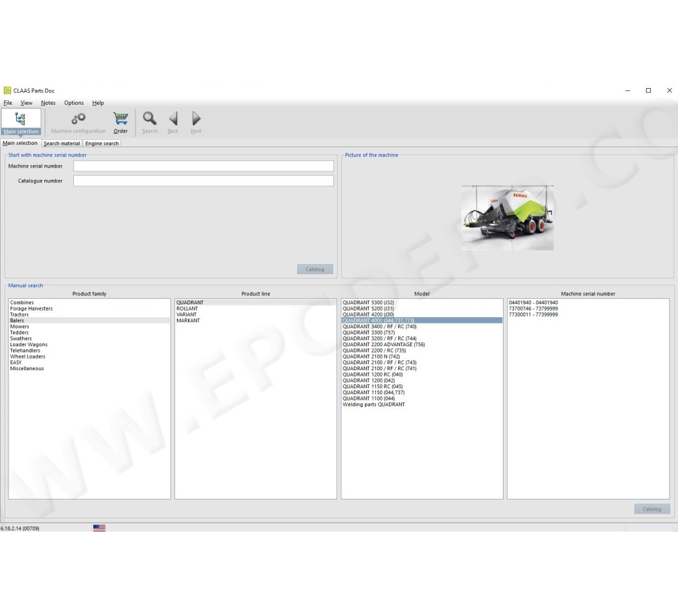Screen dimensions: 678x616
Task: Select model QUADRANT 3200 / RF / RC (744)
Action: (x=422, y=339)
